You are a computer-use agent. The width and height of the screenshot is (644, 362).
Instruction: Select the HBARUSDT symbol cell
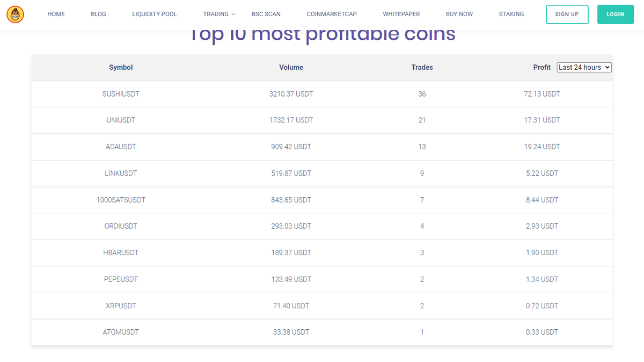tap(121, 252)
